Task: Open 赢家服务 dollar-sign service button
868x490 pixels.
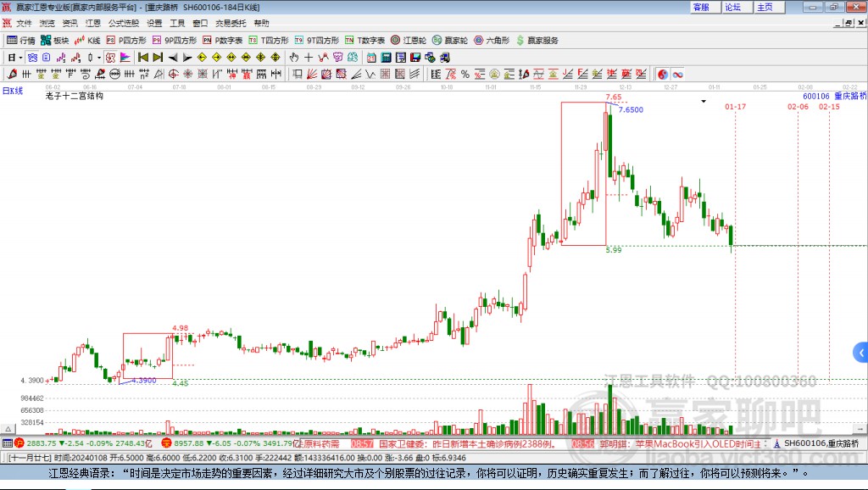Action: 537,41
